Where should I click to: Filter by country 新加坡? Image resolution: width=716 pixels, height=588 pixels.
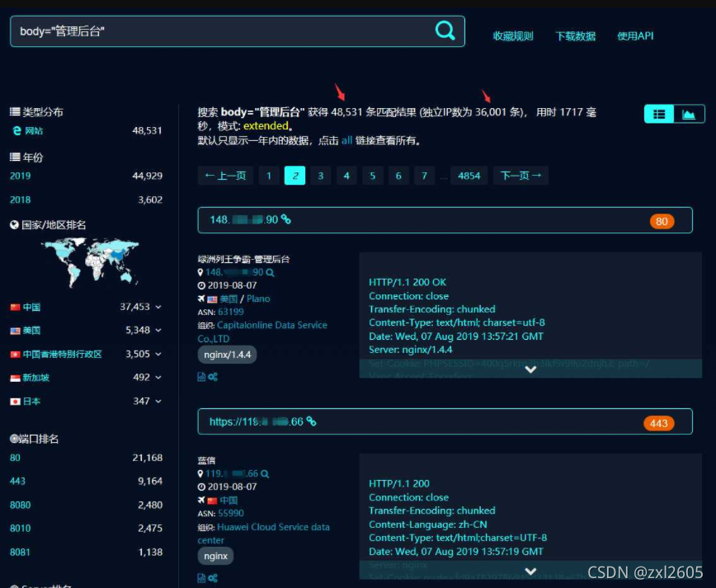35,378
